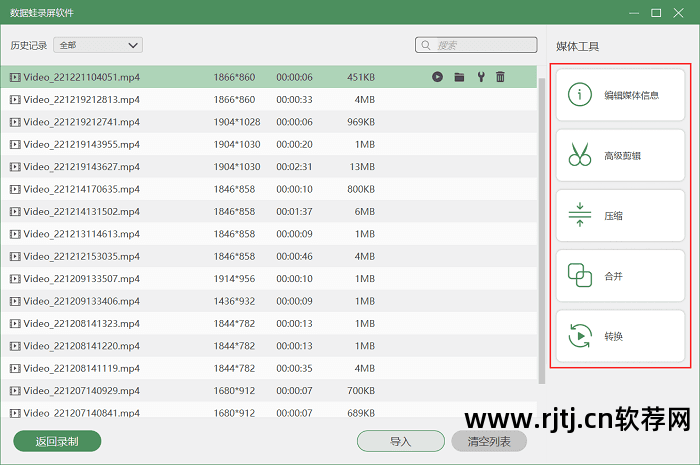Click the 清空列表 clear list button

(x=489, y=441)
